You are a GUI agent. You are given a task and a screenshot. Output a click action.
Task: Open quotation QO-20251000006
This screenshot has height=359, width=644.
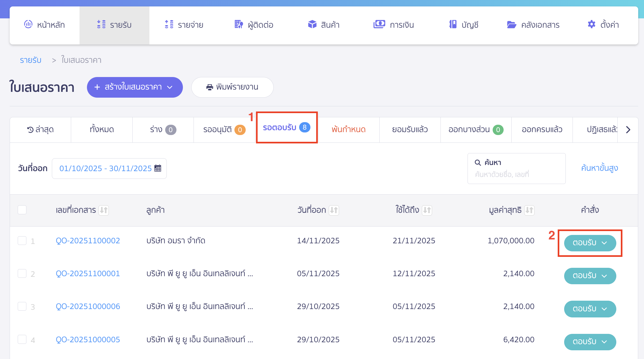tap(88, 306)
